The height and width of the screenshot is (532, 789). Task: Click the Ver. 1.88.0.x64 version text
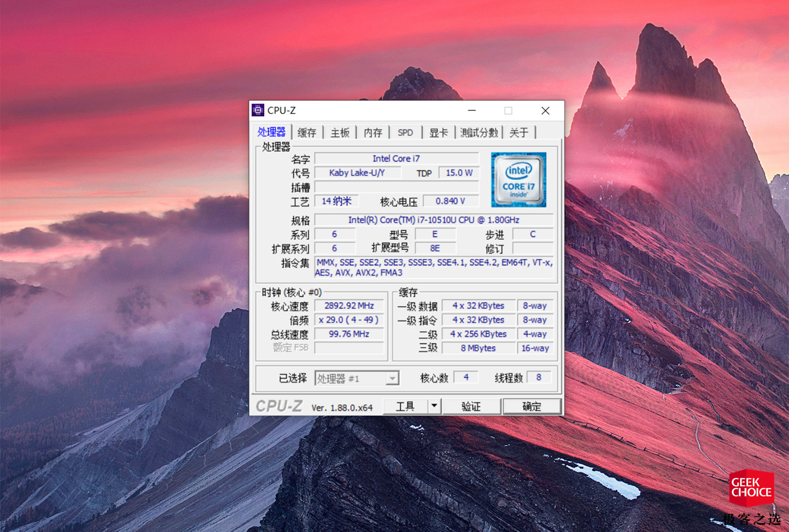pyautogui.click(x=342, y=408)
